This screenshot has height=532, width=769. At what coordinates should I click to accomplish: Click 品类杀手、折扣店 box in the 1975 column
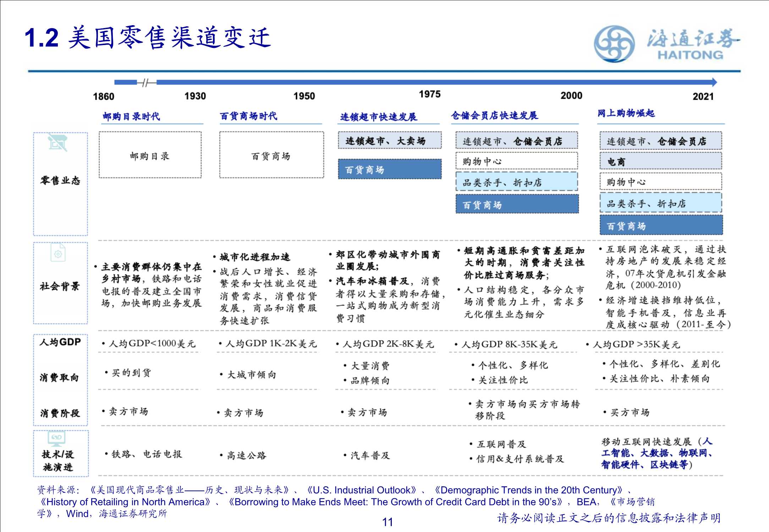[x=517, y=182]
